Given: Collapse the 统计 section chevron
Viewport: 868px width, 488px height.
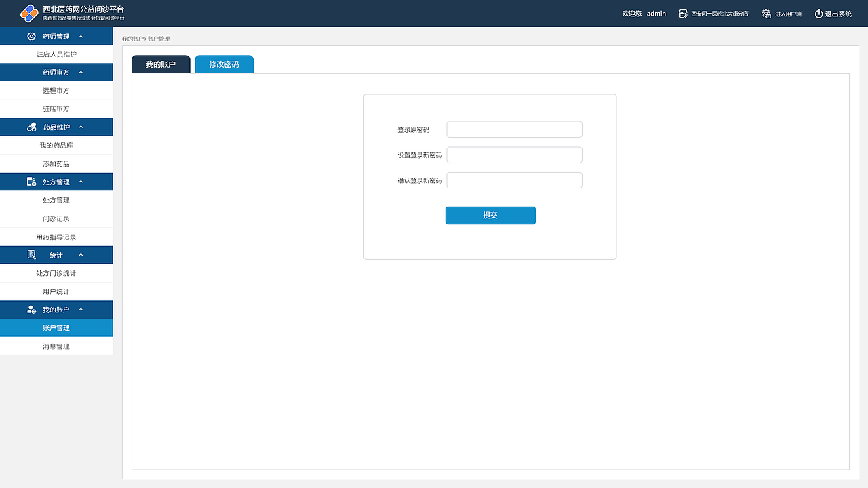Looking at the screenshot, I should pyautogui.click(x=81, y=255).
